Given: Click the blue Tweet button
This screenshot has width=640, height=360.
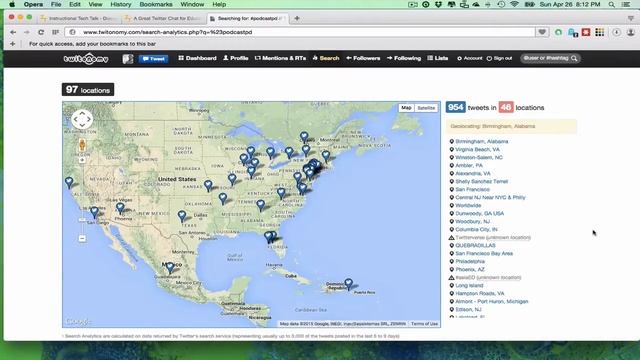Looking at the screenshot, I should (153, 59).
